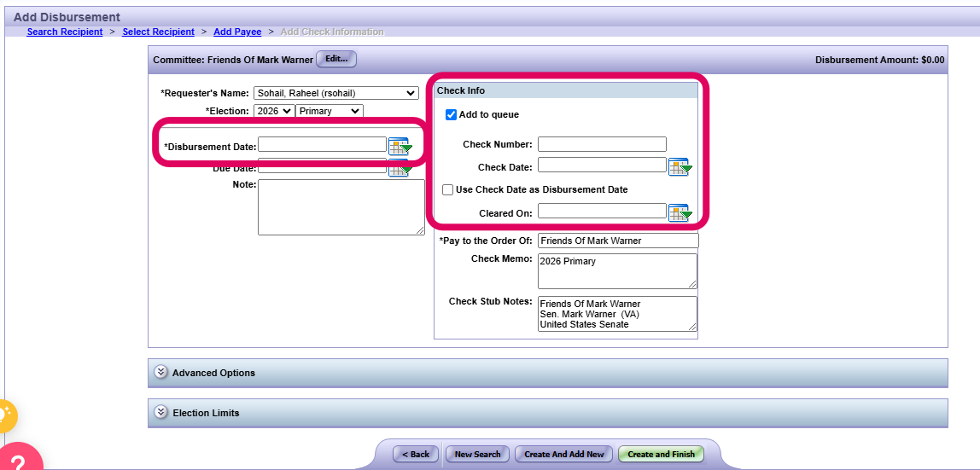Viewport: 980px width, 470px height.
Task: Enable Use Check Date as Disbursement Date
Action: coord(447,189)
